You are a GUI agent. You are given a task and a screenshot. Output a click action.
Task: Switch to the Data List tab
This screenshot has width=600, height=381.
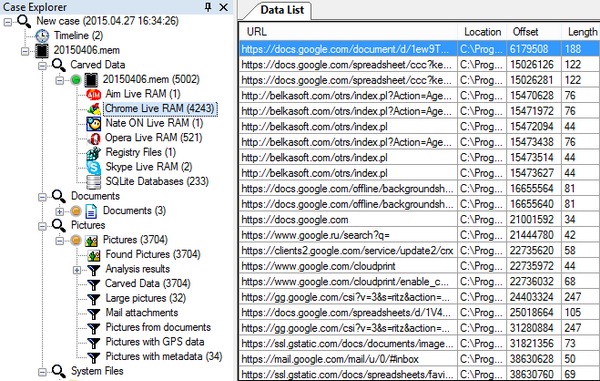(x=282, y=10)
